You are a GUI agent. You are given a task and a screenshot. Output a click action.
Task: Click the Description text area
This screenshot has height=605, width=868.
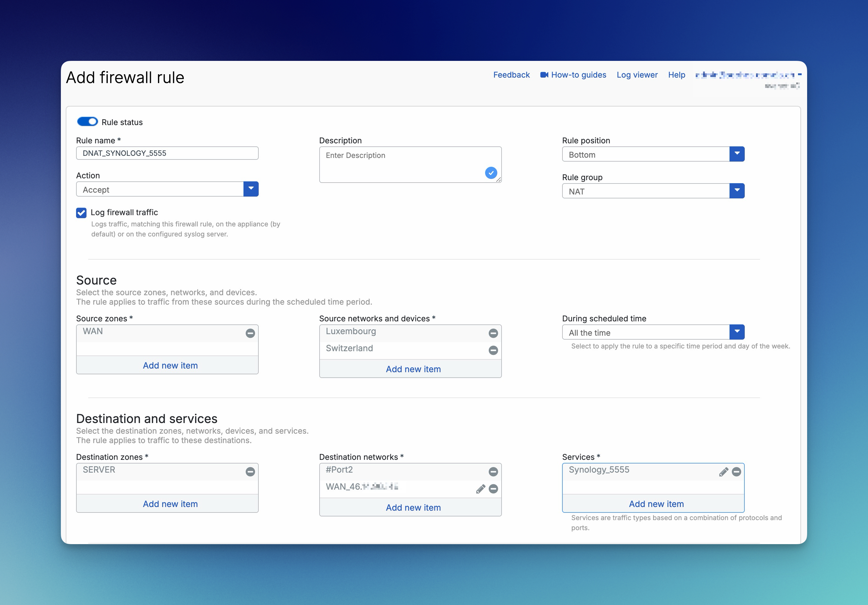pos(410,165)
